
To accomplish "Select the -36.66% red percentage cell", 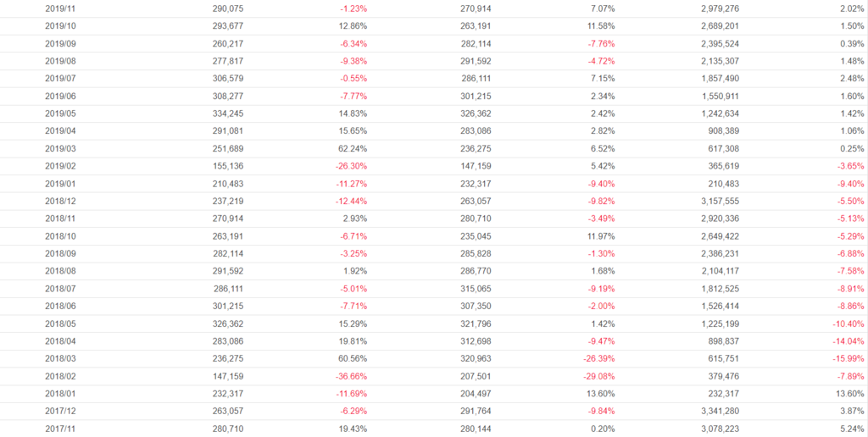I will coord(349,376).
